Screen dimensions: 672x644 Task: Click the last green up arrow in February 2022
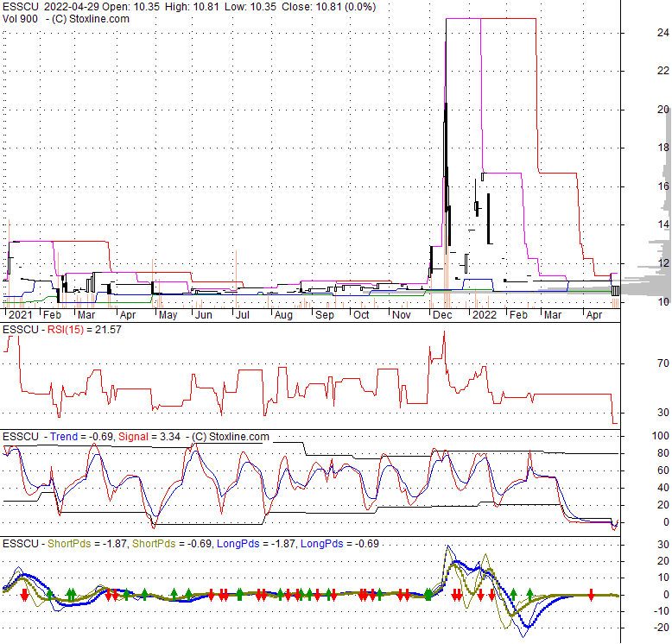tap(529, 594)
